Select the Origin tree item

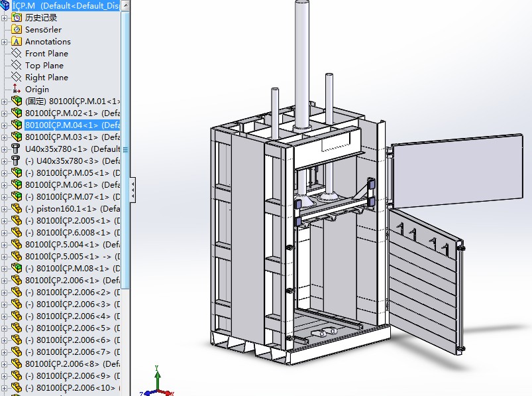click(x=37, y=90)
